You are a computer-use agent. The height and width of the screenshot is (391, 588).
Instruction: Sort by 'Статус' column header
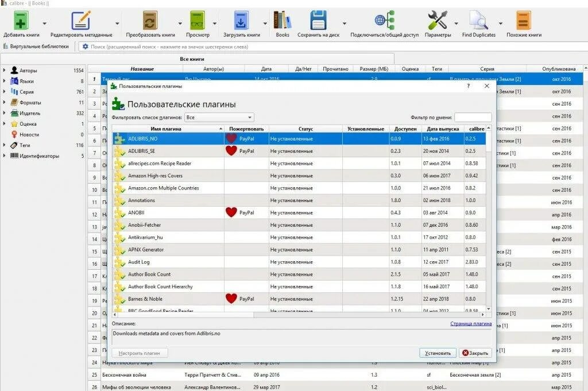(305, 129)
